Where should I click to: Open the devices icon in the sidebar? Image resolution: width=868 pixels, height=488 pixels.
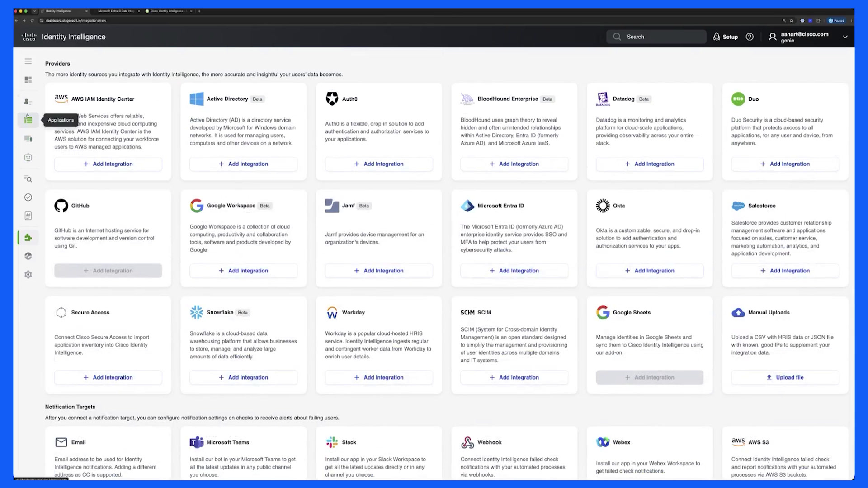click(x=28, y=138)
